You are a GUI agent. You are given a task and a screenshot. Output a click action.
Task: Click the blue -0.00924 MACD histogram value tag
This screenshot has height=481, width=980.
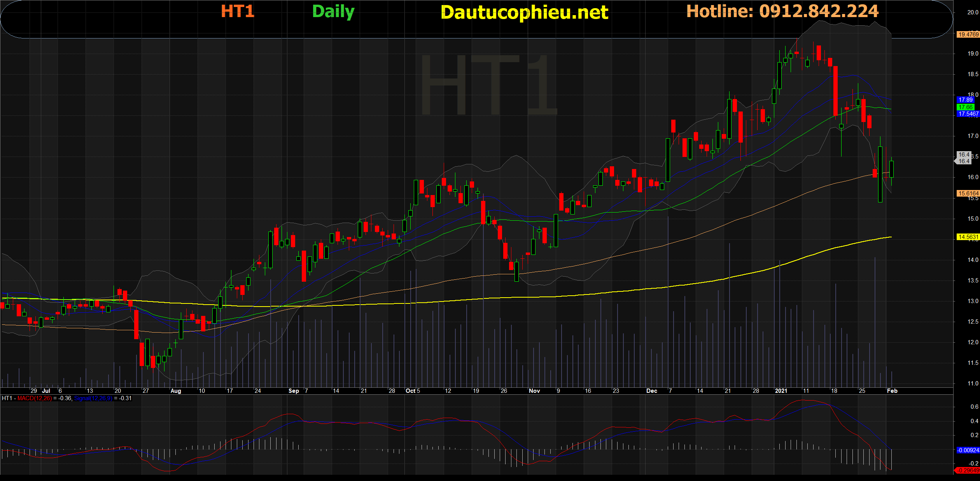(968, 450)
